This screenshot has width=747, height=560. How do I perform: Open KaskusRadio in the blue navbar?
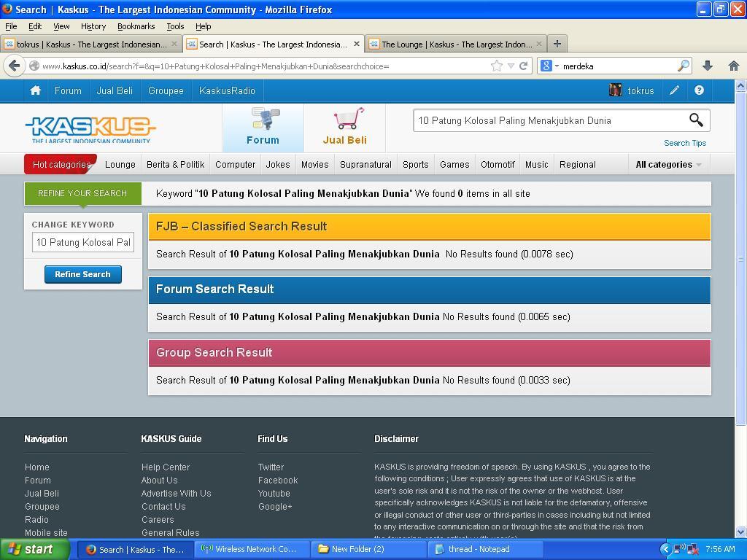(228, 90)
